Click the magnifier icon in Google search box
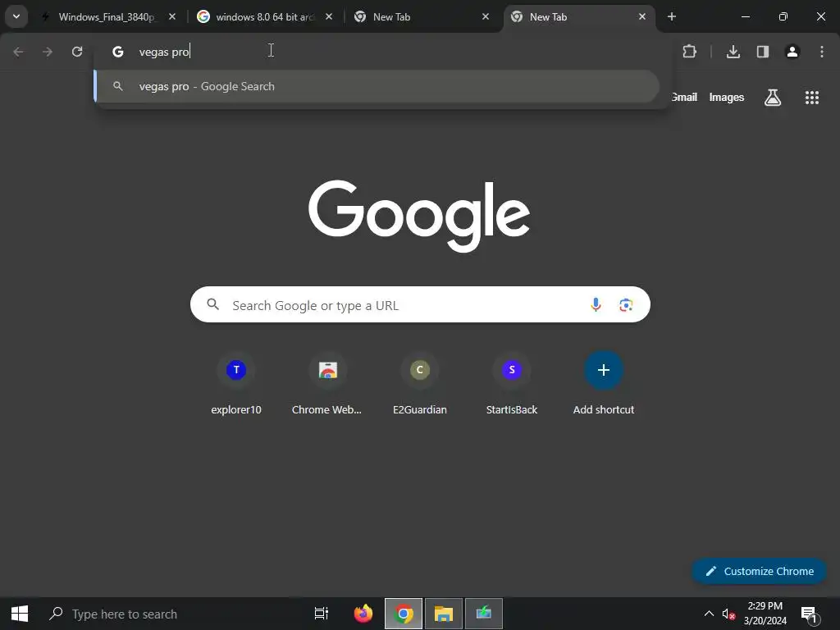 point(212,305)
